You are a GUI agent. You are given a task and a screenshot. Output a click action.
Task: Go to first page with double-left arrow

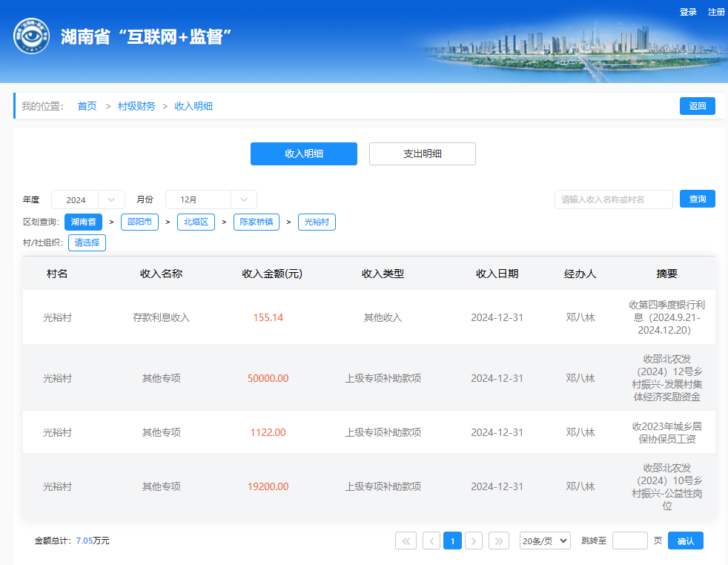tap(406, 541)
